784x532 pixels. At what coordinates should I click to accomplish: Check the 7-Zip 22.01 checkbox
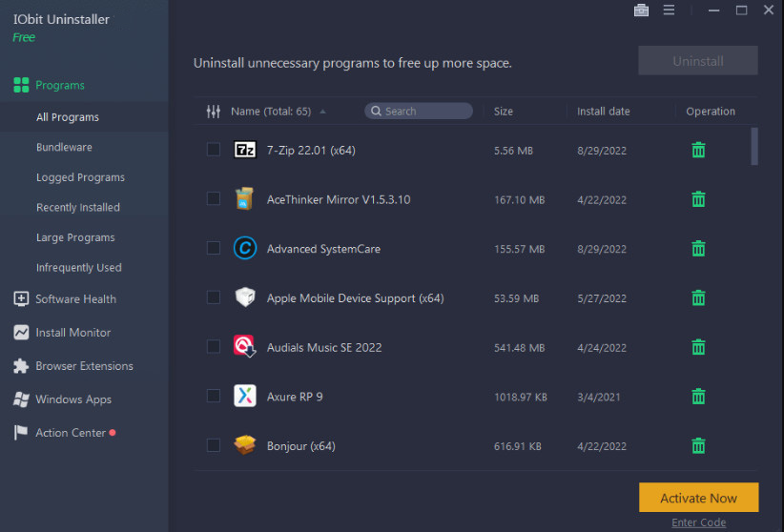pyautogui.click(x=214, y=150)
